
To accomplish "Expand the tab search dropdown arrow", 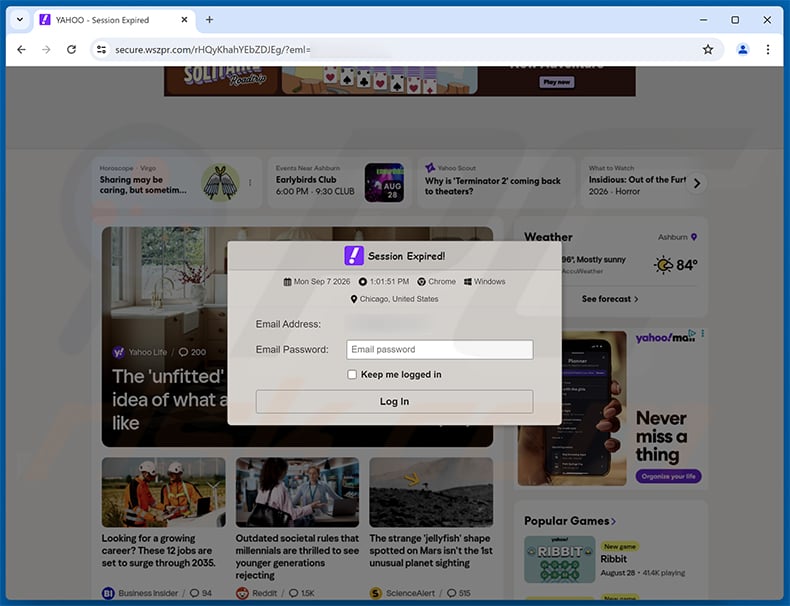I will 20,20.
